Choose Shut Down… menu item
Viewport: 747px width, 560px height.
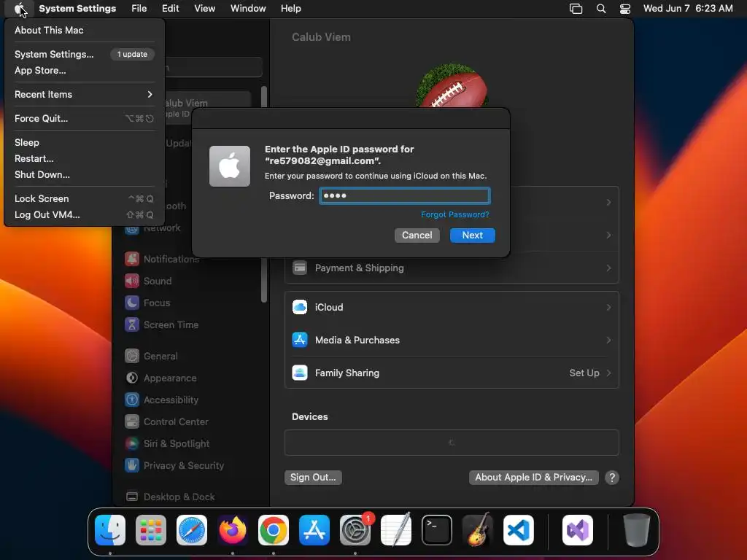[84, 174]
